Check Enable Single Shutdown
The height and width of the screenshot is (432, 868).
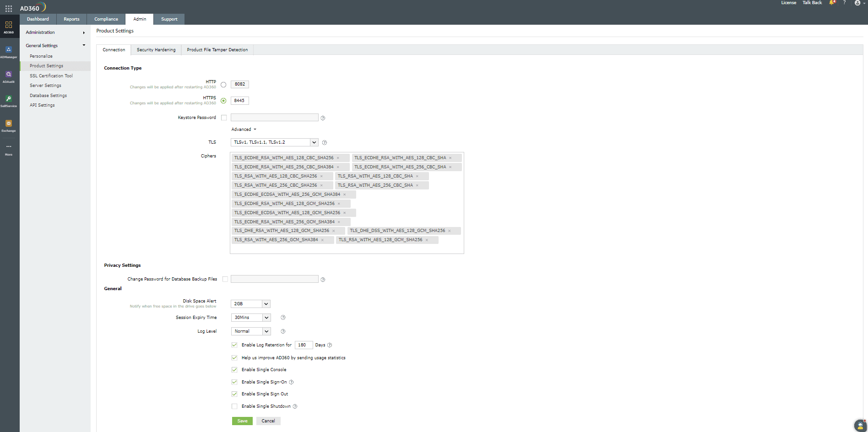(x=234, y=406)
